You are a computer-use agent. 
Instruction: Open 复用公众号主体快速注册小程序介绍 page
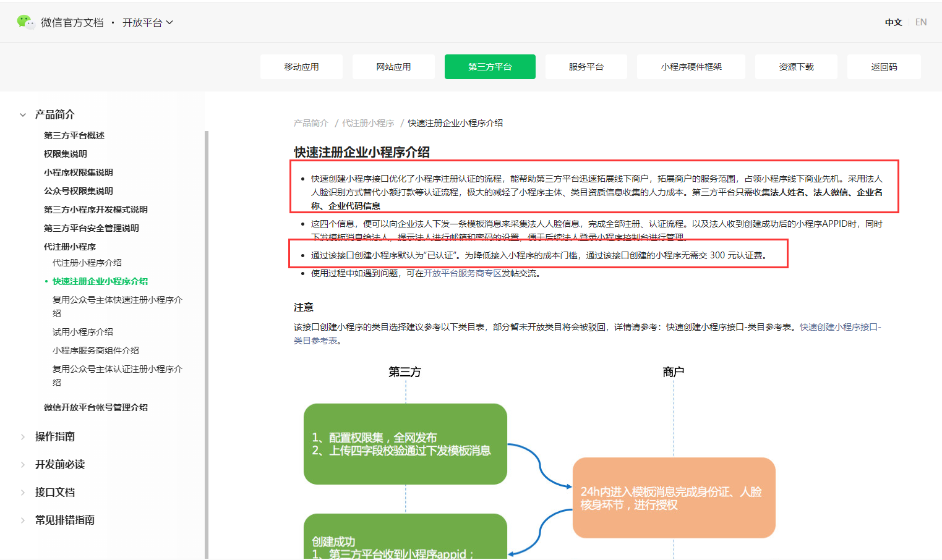pyautogui.click(x=118, y=307)
